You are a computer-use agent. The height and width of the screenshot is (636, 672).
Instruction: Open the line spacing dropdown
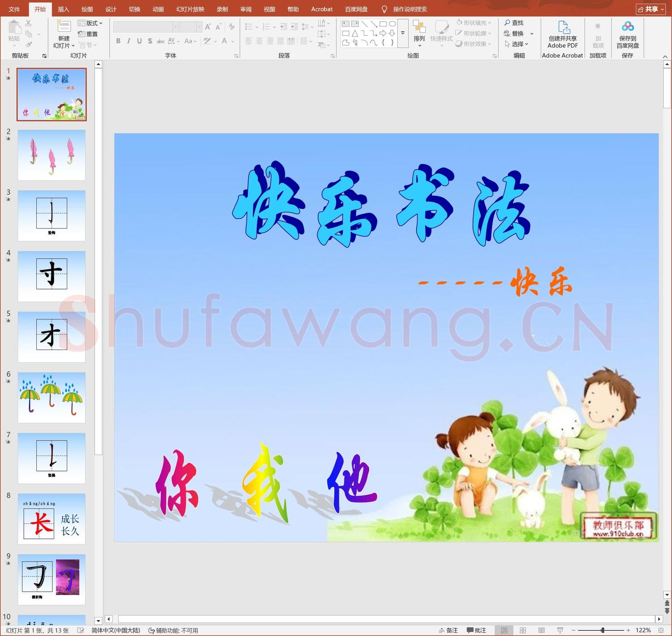click(x=307, y=27)
